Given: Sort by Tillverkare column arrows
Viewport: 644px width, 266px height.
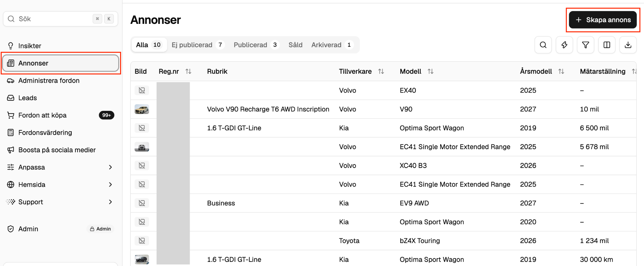Looking at the screenshot, I should (x=381, y=72).
